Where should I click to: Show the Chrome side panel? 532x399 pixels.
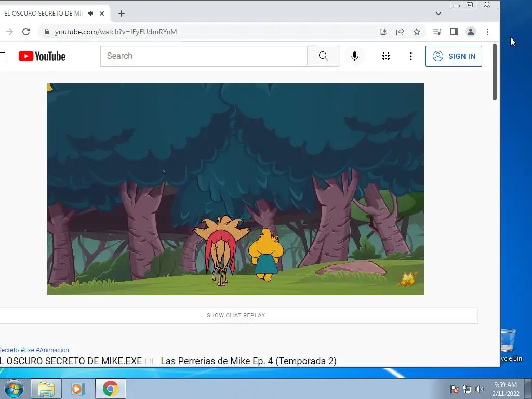(x=454, y=32)
